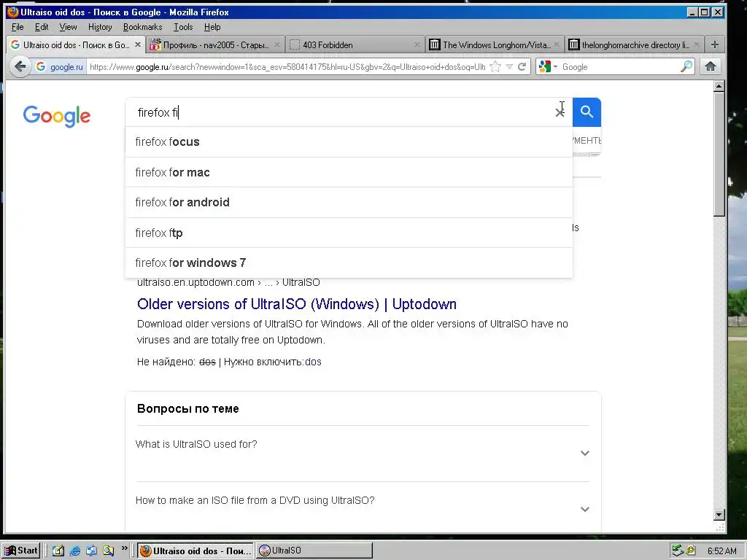Close the '403 Forbidden' tab
This screenshot has height=560, width=747.
click(417, 44)
